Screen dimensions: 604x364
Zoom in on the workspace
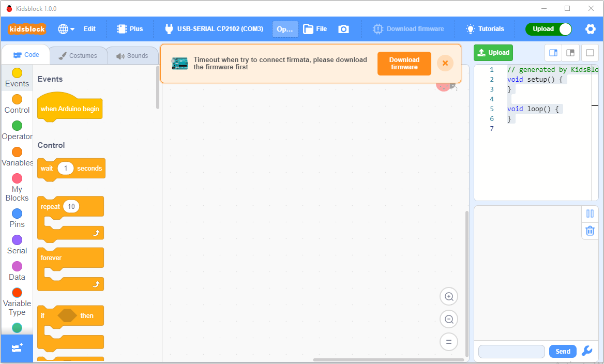449,297
